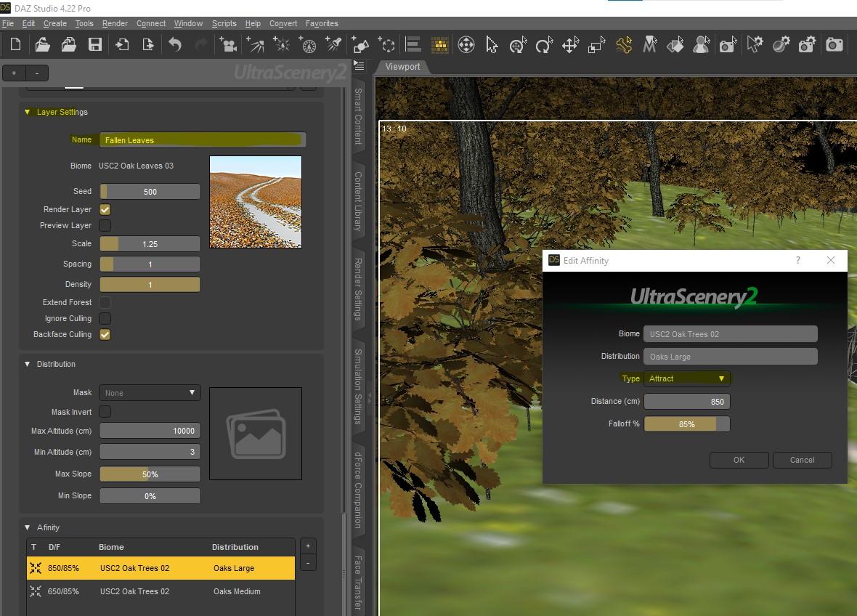The height and width of the screenshot is (616, 857).
Task: Enable the Extend Forest checkbox
Action: point(105,302)
